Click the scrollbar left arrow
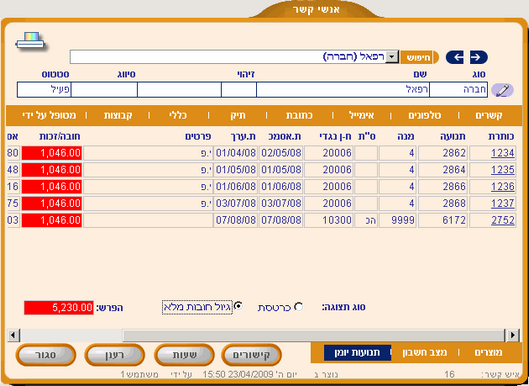The width and height of the screenshot is (529, 386). click(13, 335)
